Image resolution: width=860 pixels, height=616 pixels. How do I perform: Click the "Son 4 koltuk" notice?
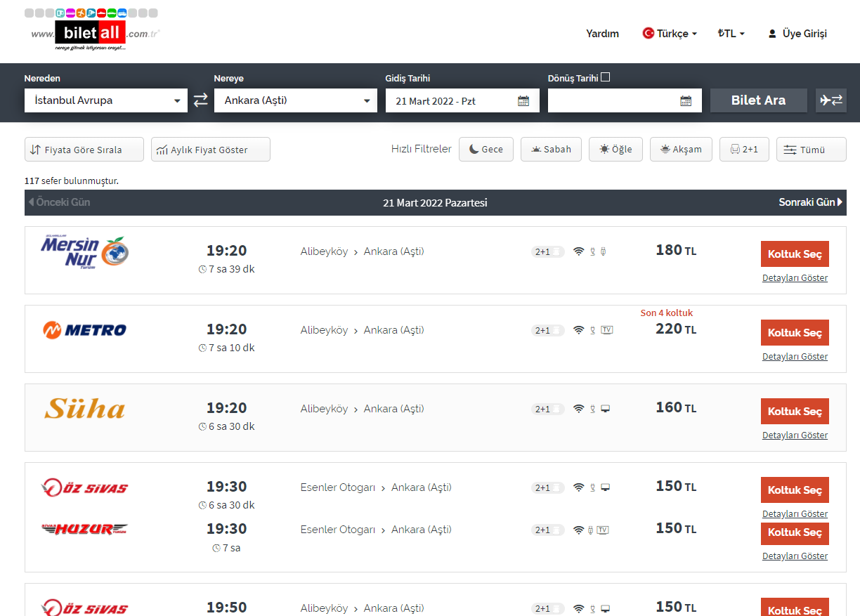666,313
